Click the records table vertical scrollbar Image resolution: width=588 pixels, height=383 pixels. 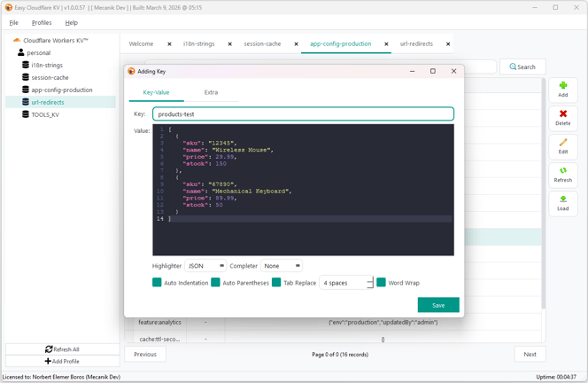click(x=544, y=193)
